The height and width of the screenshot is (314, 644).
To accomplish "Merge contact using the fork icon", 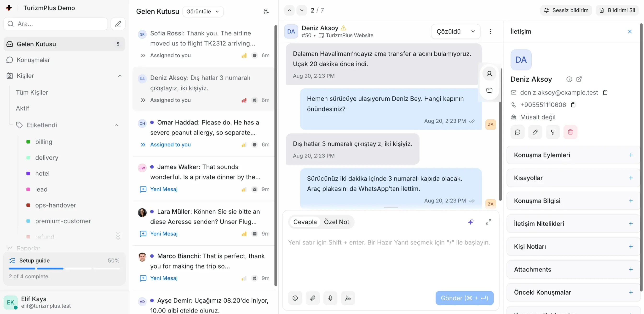I will tap(553, 132).
